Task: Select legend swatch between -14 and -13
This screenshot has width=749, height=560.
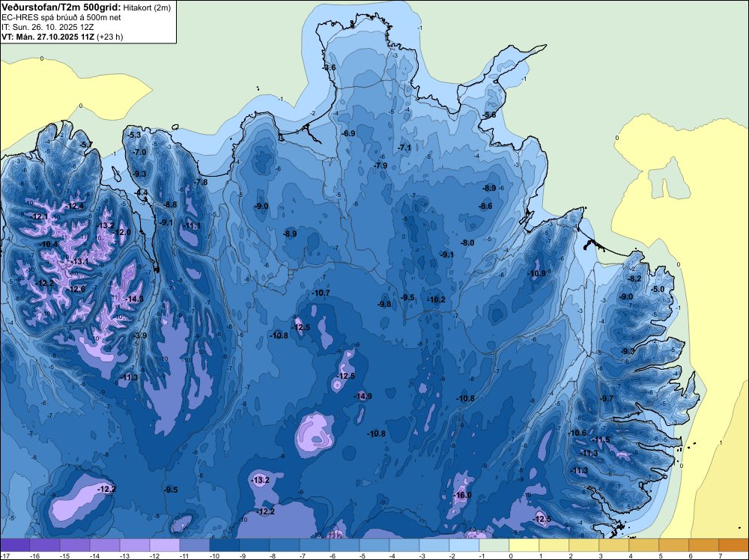Action: coord(105,545)
